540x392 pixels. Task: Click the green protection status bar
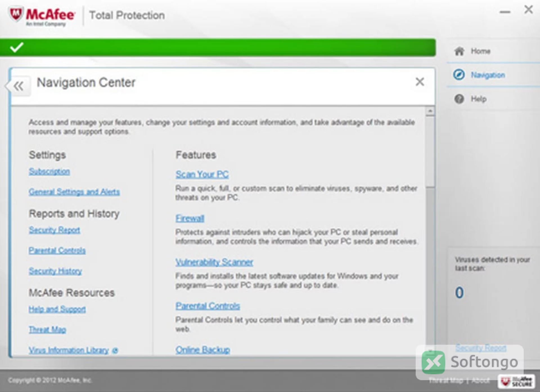(x=218, y=47)
